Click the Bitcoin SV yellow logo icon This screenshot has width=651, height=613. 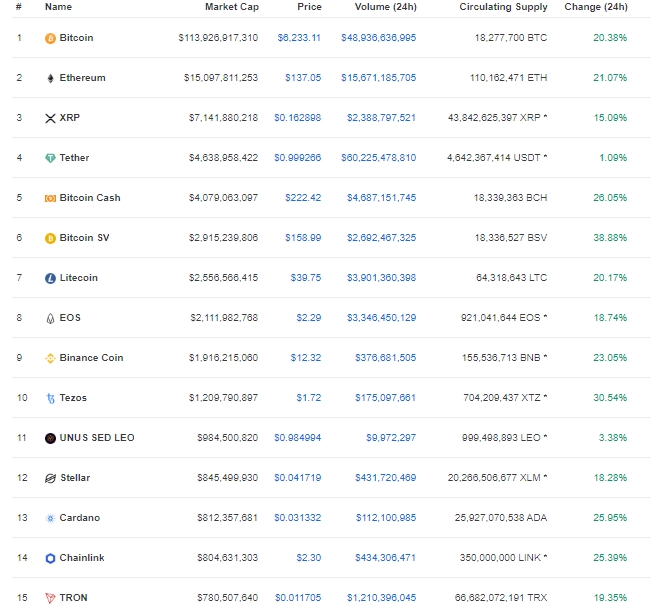tap(50, 238)
